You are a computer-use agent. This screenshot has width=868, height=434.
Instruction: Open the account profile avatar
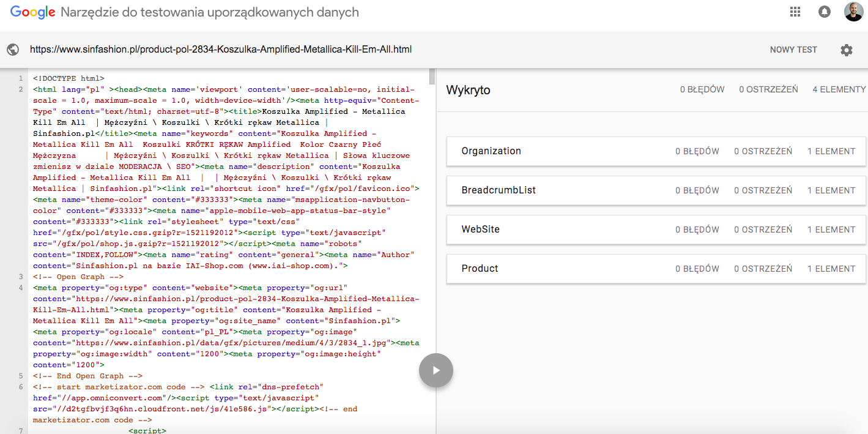853,12
